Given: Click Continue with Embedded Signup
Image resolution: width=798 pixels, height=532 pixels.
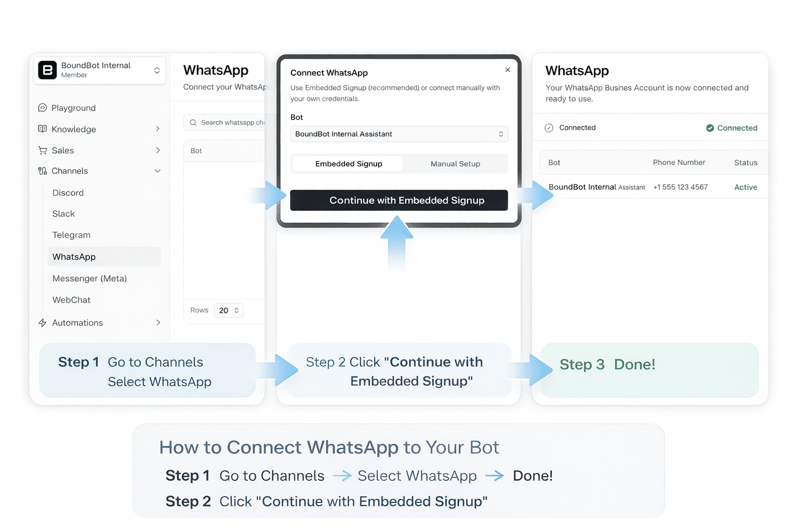Looking at the screenshot, I should (x=398, y=200).
